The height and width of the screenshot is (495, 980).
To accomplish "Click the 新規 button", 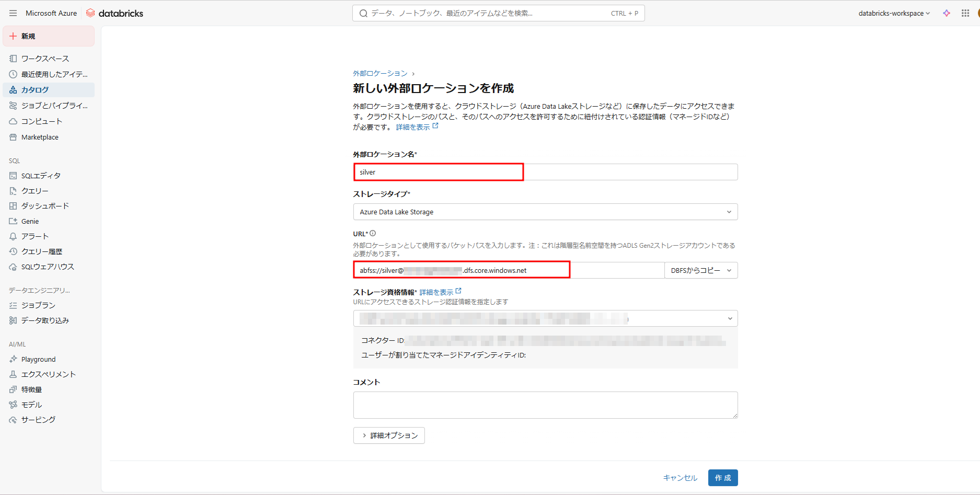I will (x=49, y=36).
